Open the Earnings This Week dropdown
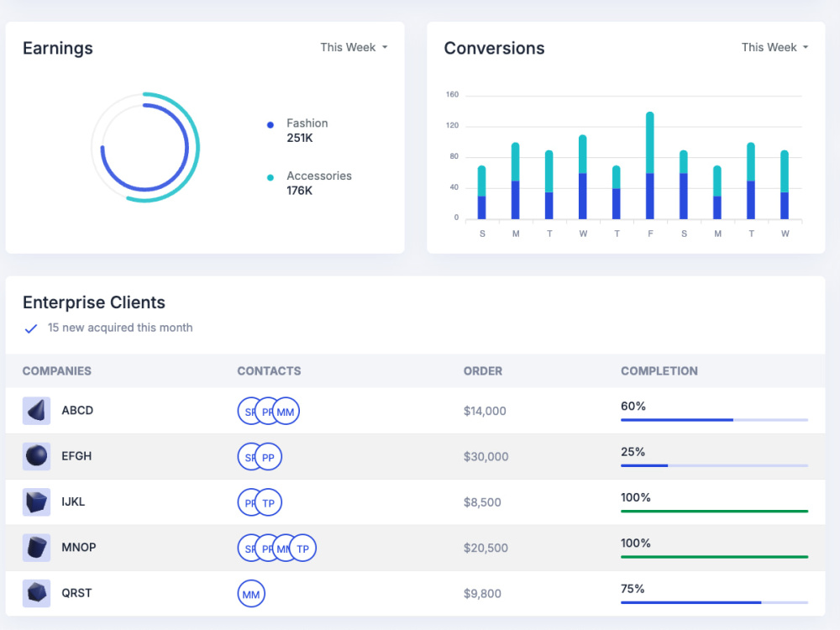 click(x=354, y=47)
